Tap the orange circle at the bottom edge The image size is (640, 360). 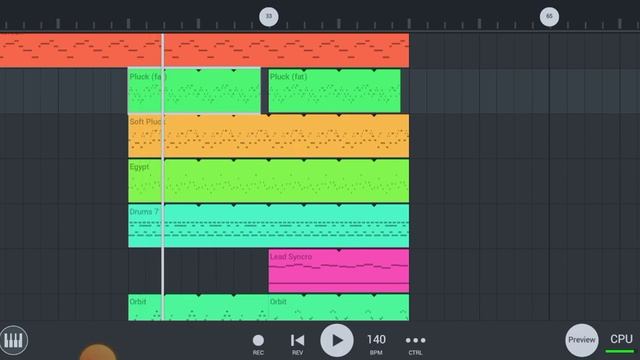click(98, 352)
